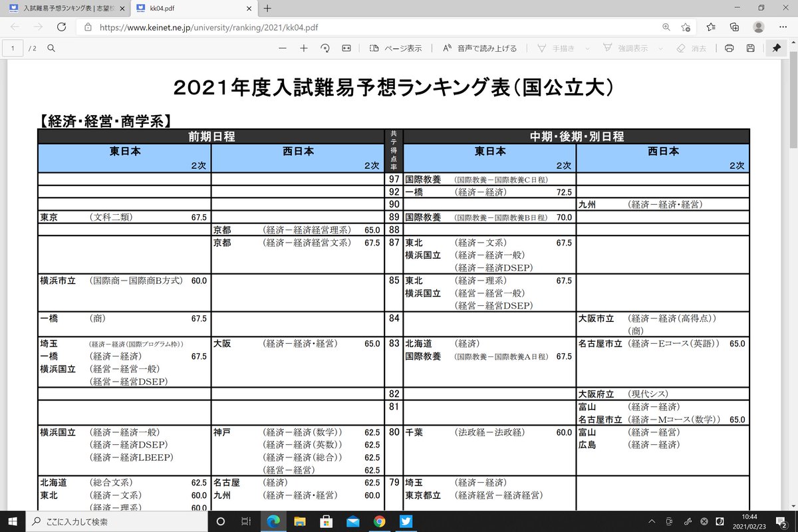Pin the PDF toolbar
This screenshot has width=798, height=532.
[x=777, y=48]
